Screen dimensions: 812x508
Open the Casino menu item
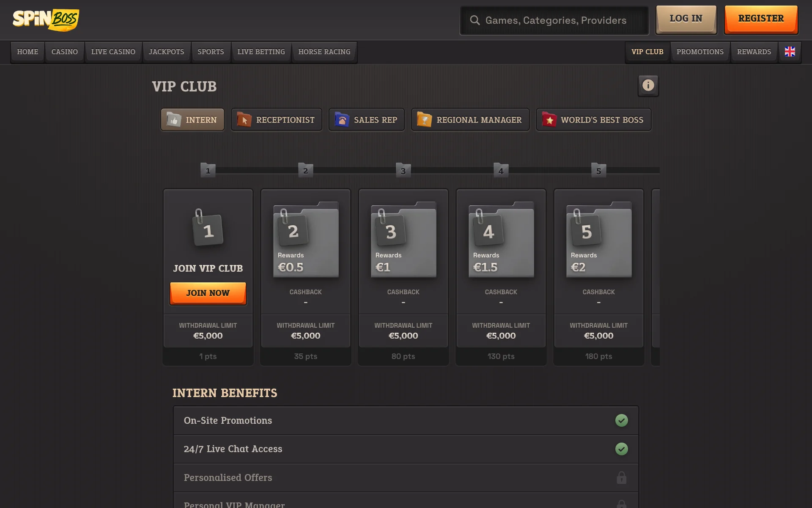[x=65, y=52]
